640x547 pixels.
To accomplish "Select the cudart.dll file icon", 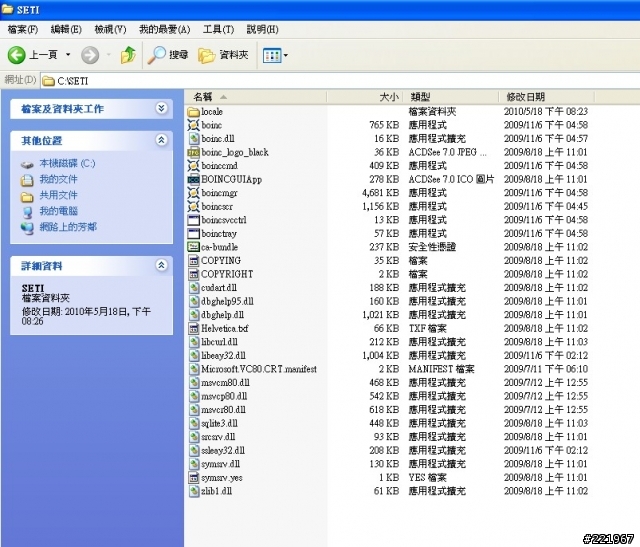I will (193, 288).
